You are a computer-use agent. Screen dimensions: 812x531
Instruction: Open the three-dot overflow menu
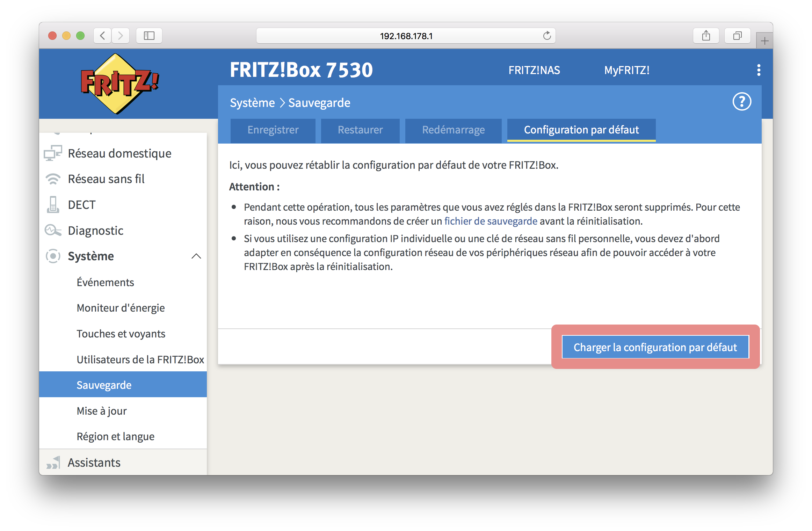[759, 70]
